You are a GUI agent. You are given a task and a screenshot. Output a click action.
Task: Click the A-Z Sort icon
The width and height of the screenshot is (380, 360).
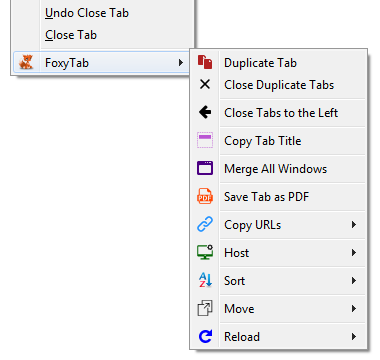tap(205, 280)
